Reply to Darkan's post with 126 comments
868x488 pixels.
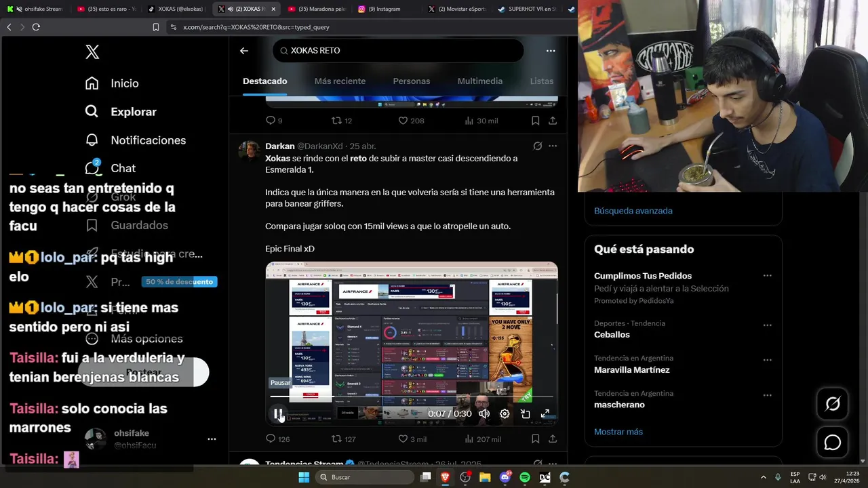(277, 439)
